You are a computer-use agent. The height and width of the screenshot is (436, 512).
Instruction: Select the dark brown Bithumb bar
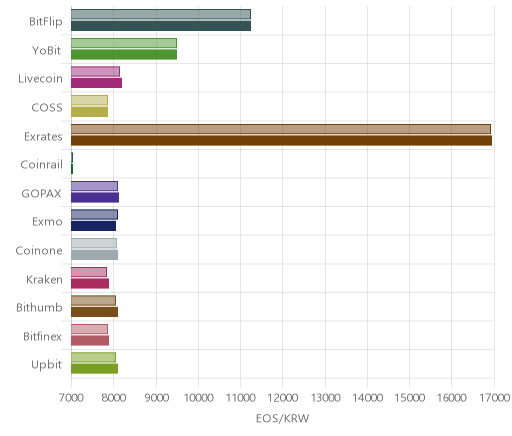tap(94, 312)
